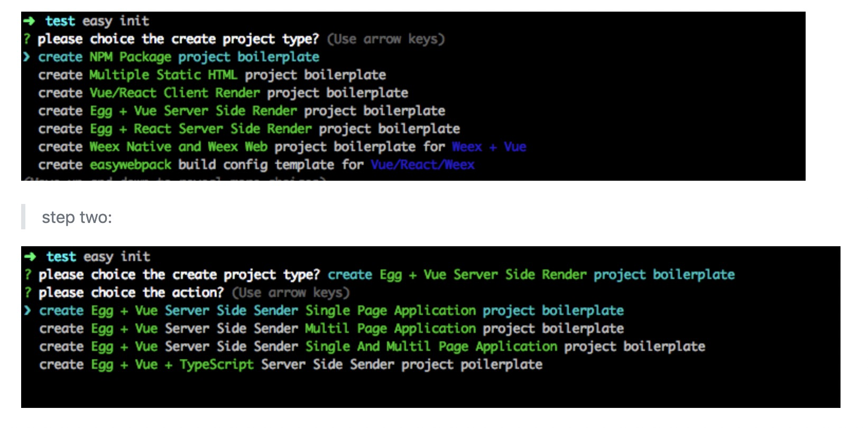Click the green arrow prompt in first terminal

[29, 21]
